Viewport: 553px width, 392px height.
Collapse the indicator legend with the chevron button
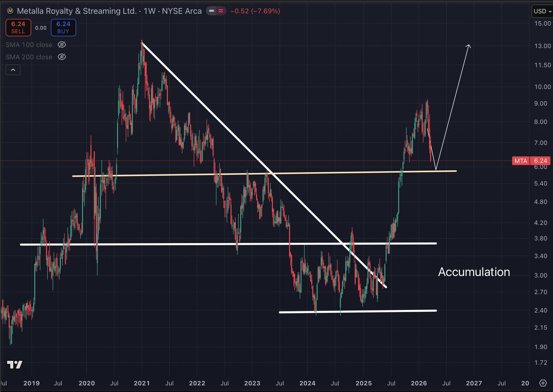pyautogui.click(x=13, y=70)
